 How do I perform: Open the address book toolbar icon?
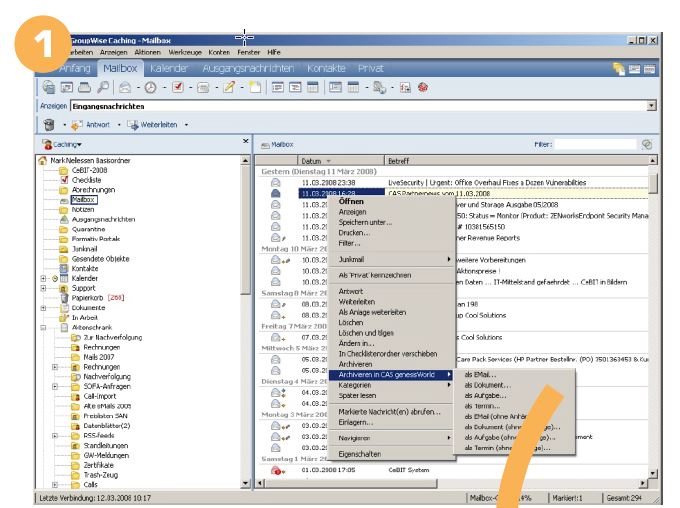coord(49,88)
